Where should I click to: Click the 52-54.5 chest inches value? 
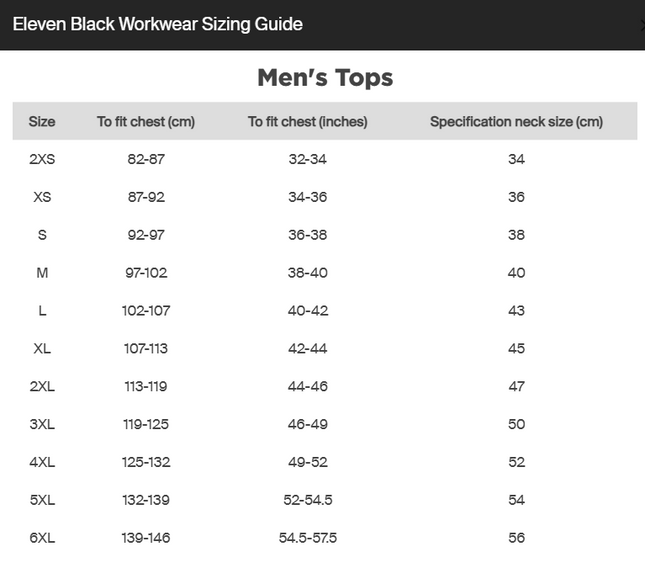(308, 500)
